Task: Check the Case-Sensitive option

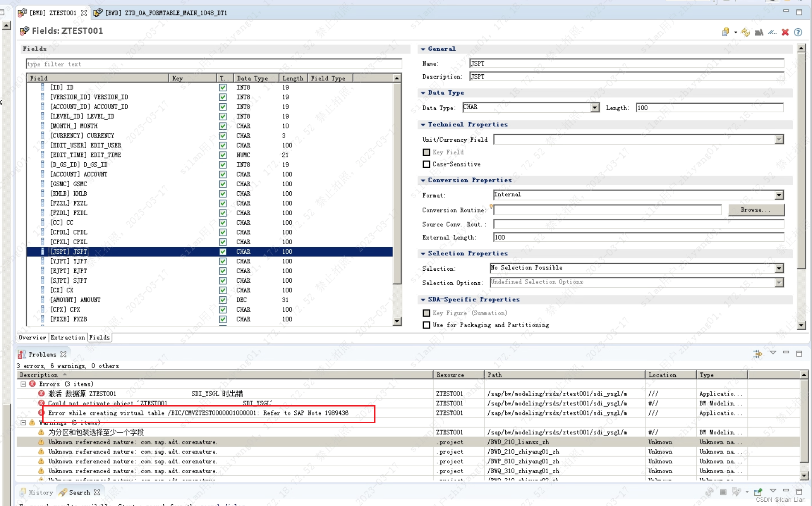Action: [x=426, y=164]
